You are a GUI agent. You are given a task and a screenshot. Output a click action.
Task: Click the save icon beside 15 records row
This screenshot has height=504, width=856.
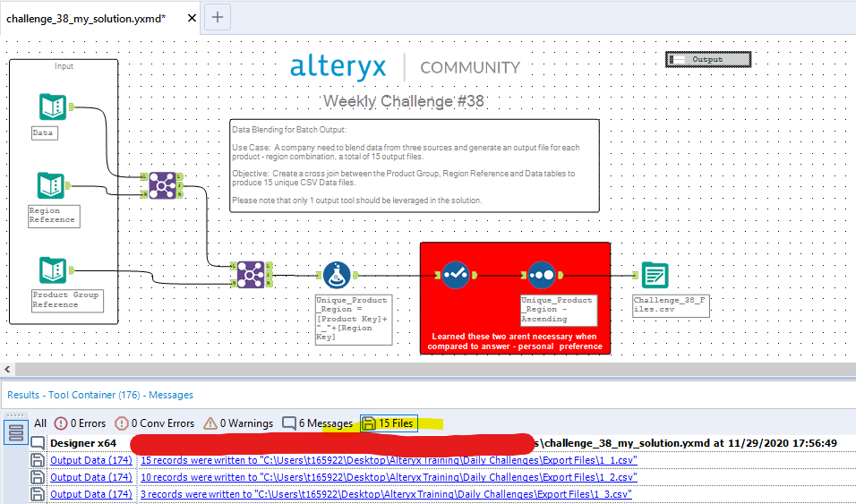(x=38, y=460)
